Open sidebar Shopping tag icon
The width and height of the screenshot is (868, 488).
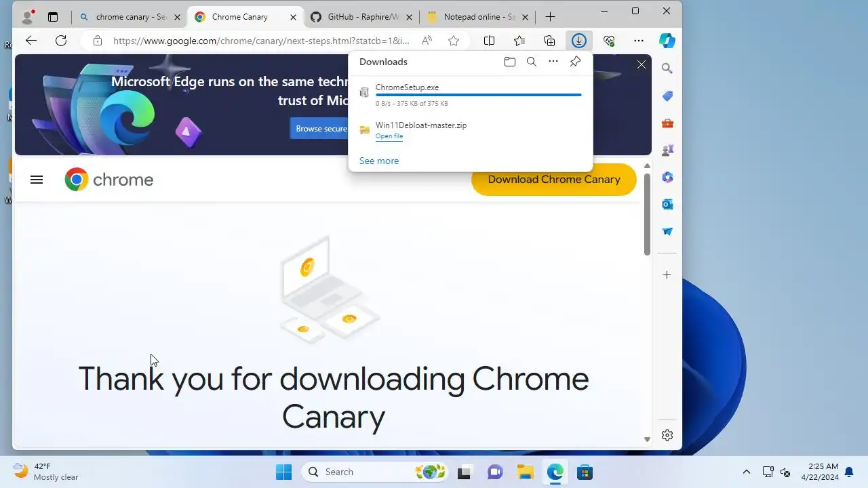[667, 96]
